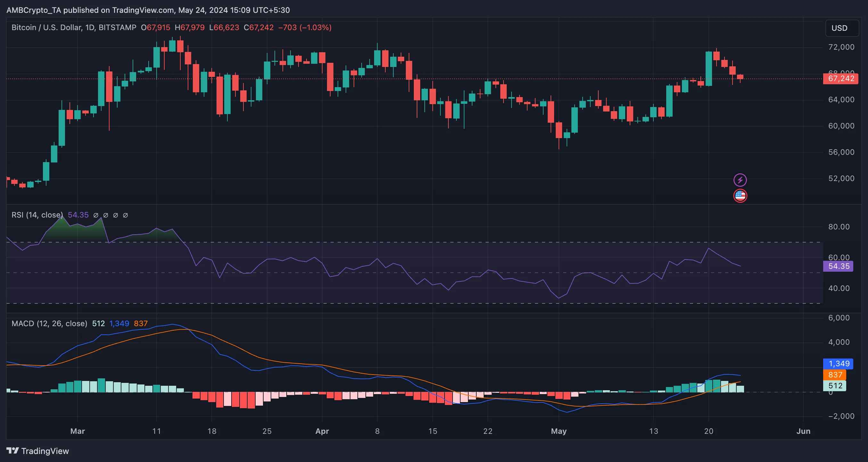
Task: Click the Mar label on time axis
Action: (78, 431)
